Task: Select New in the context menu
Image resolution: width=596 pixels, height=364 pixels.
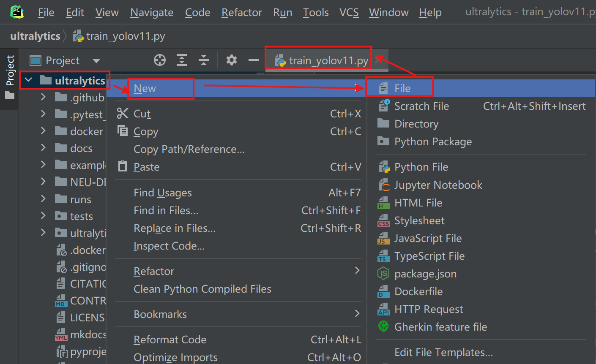Action: (236, 88)
